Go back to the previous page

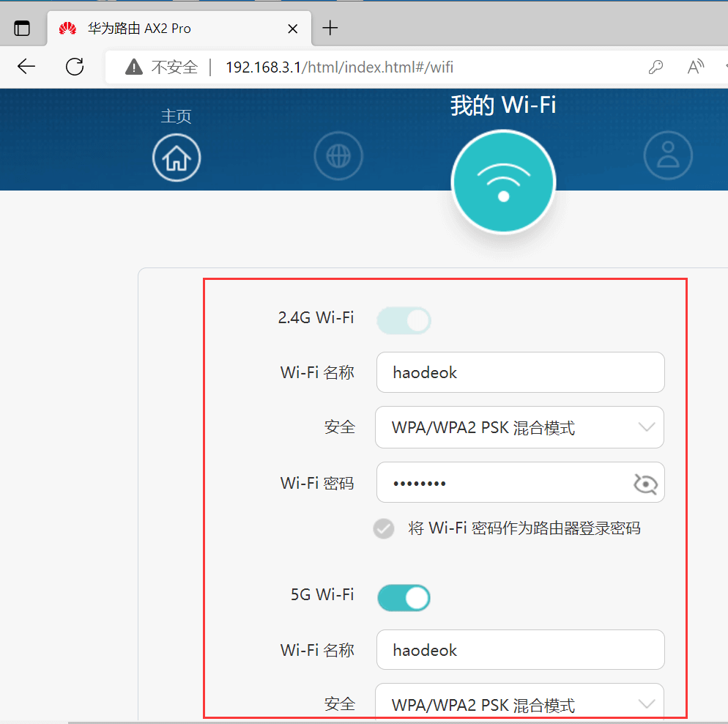[26, 67]
